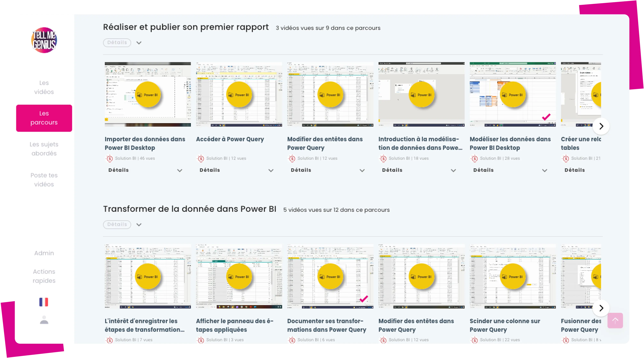Viewport: 644px width, 358px height.
Task: Click pink checkmark on Documenter ses transformations thumbnail
Action: (364, 299)
